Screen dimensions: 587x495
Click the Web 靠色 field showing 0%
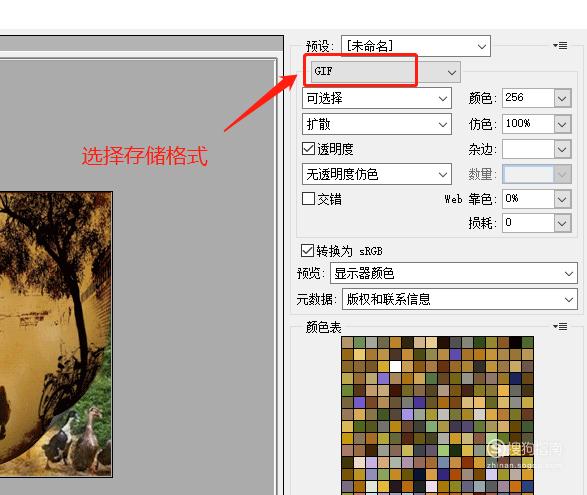tap(528, 199)
